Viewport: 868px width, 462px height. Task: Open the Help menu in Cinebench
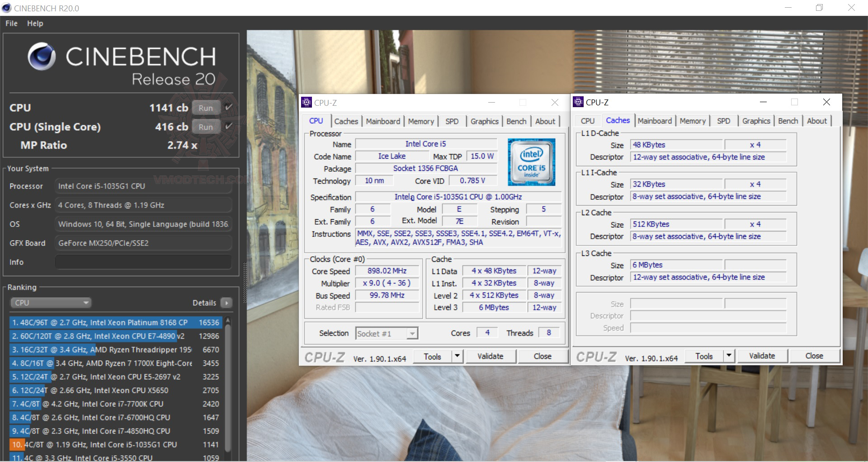(x=35, y=24)
